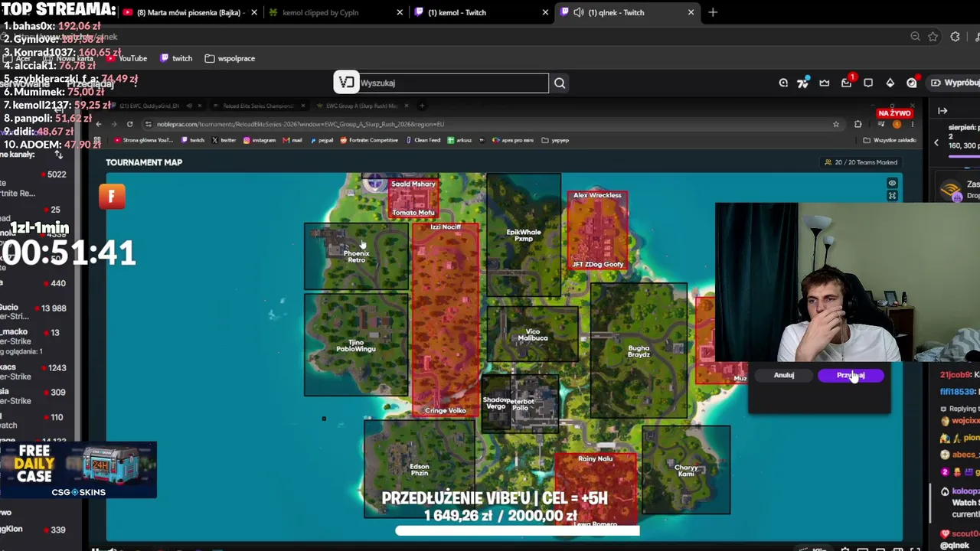This screenshot has width=980, height=551.
Task: Sort followed channels with arrows icon
Action: coord(58,155)
